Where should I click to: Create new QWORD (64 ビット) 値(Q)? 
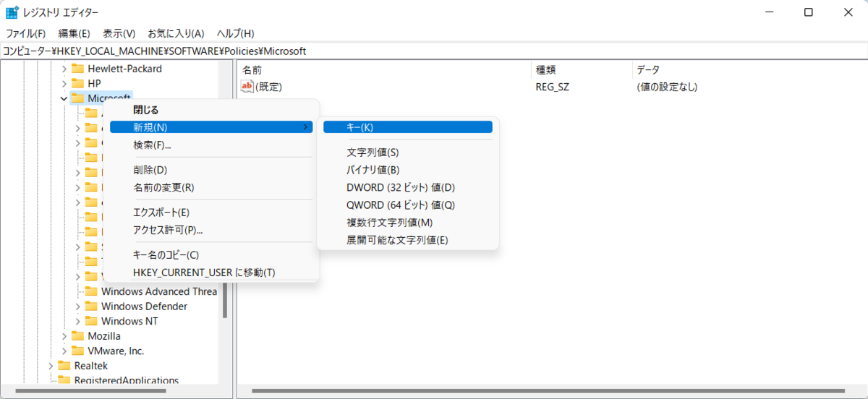point(408,205)
